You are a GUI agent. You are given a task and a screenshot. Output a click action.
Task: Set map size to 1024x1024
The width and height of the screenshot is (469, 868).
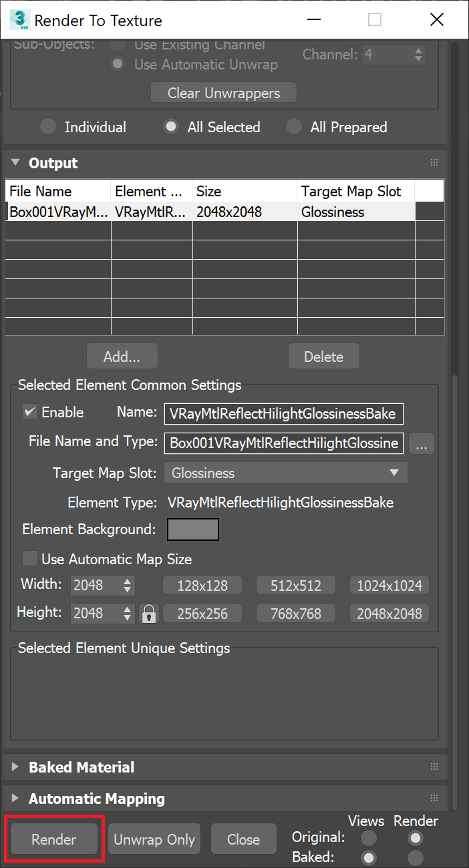tap(389, 585)
